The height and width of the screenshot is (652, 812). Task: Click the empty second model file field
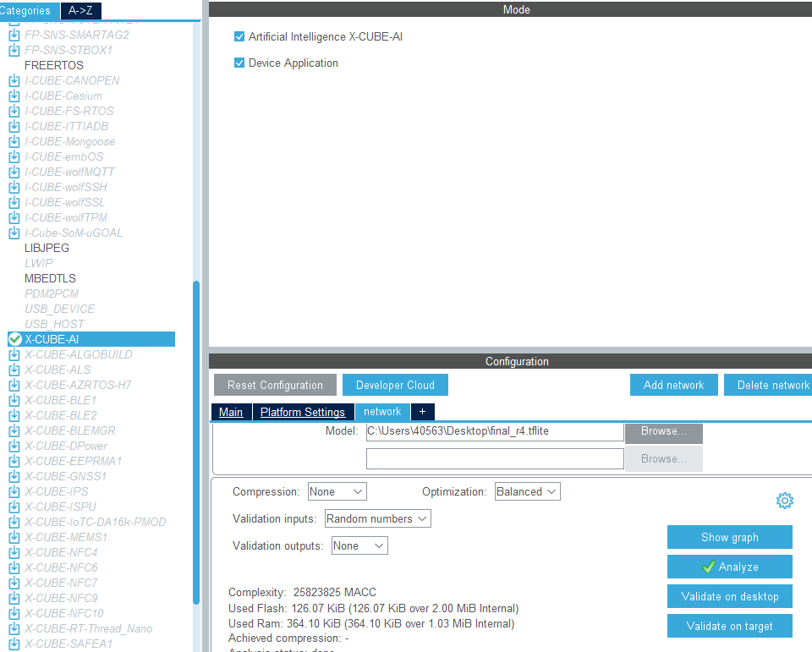click(x=495, y=459)
